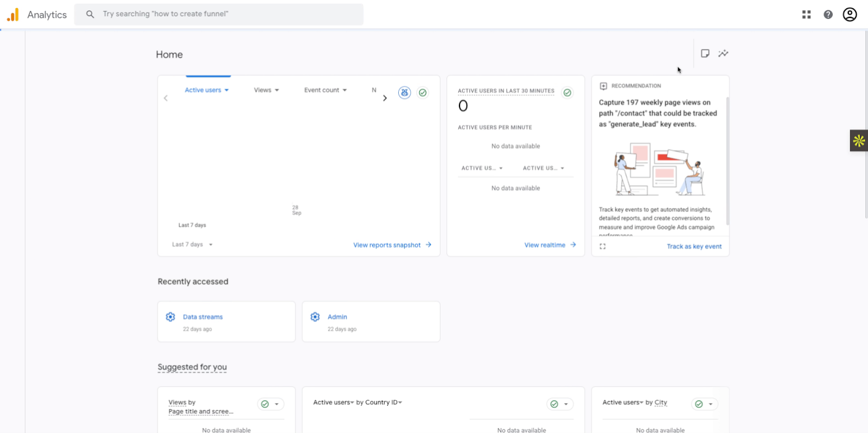Select the Active users metric tab
Image resolution: width=868 pixels, height=433 pixels.
coord(206,90)
